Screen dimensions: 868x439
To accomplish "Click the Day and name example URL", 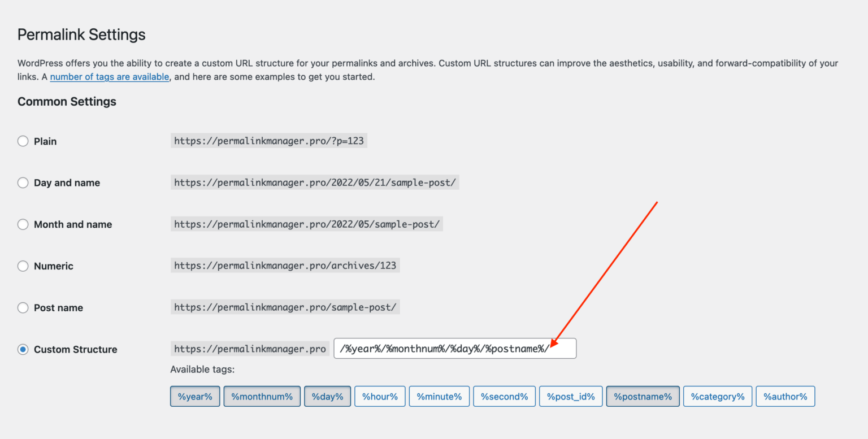I will click(x=315, y=182).
